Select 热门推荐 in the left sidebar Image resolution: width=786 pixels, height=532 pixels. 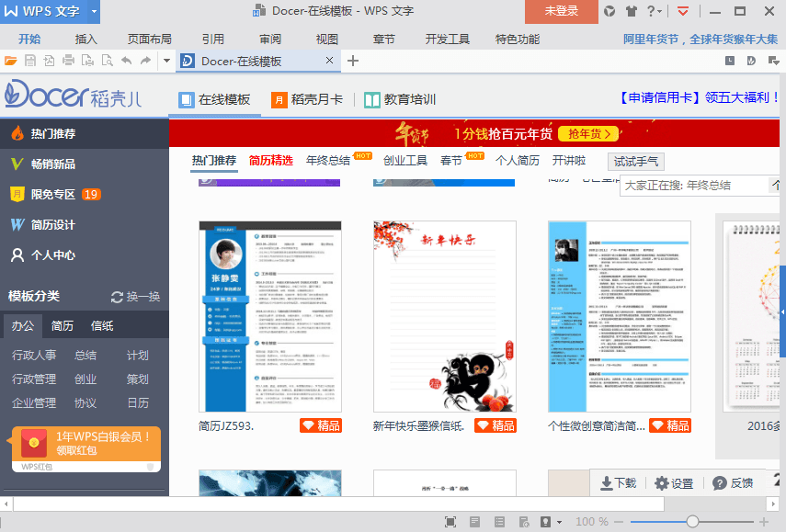[x=85, y=134]
